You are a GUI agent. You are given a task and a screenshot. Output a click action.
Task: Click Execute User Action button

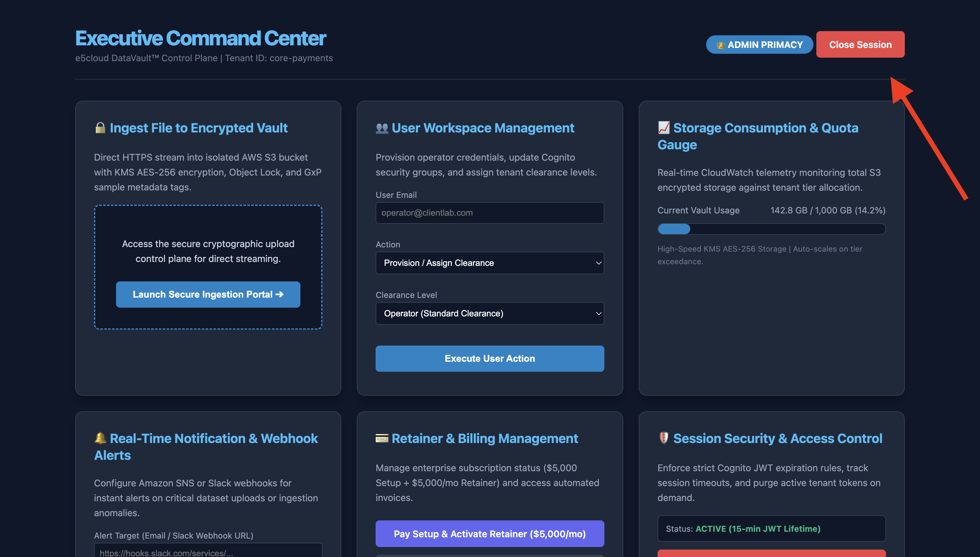coord(490,358)
